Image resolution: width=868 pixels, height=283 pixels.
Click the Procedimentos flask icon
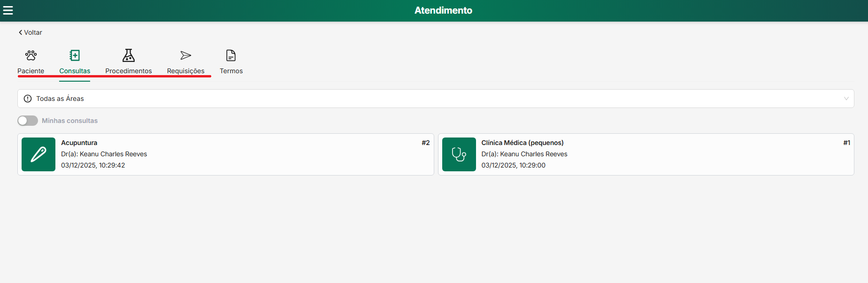(129, 55)
